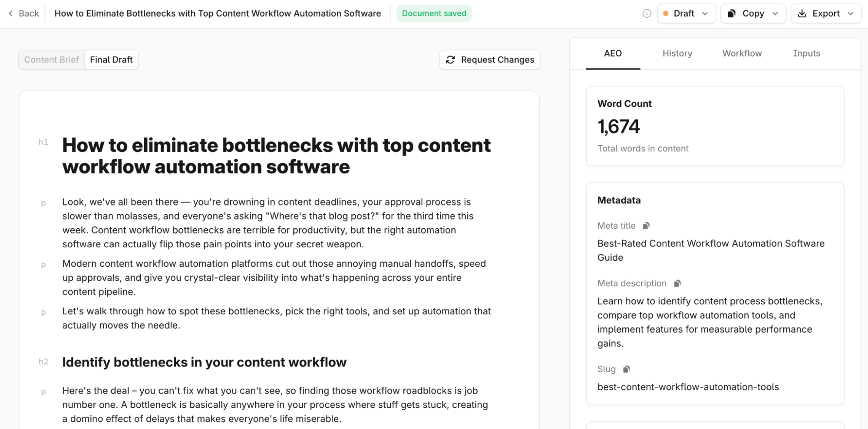This screenshot has width=868, height=429.
Task: Switch to the History tab
Action: (677, 53)
